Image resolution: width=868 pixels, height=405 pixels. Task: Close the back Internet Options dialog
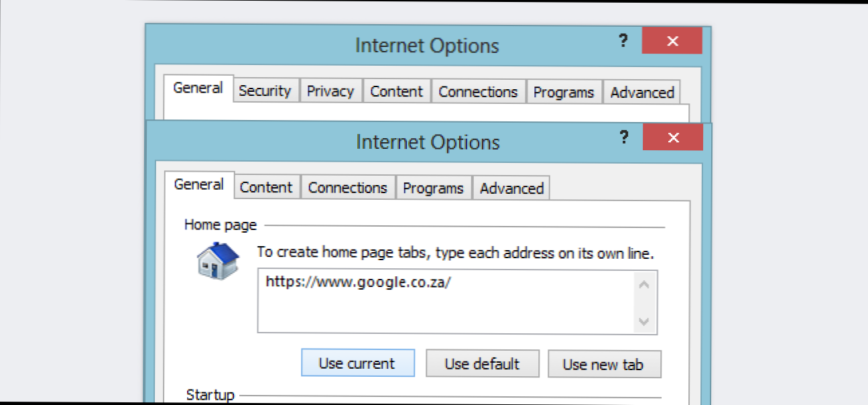click(x=672, y=41)
